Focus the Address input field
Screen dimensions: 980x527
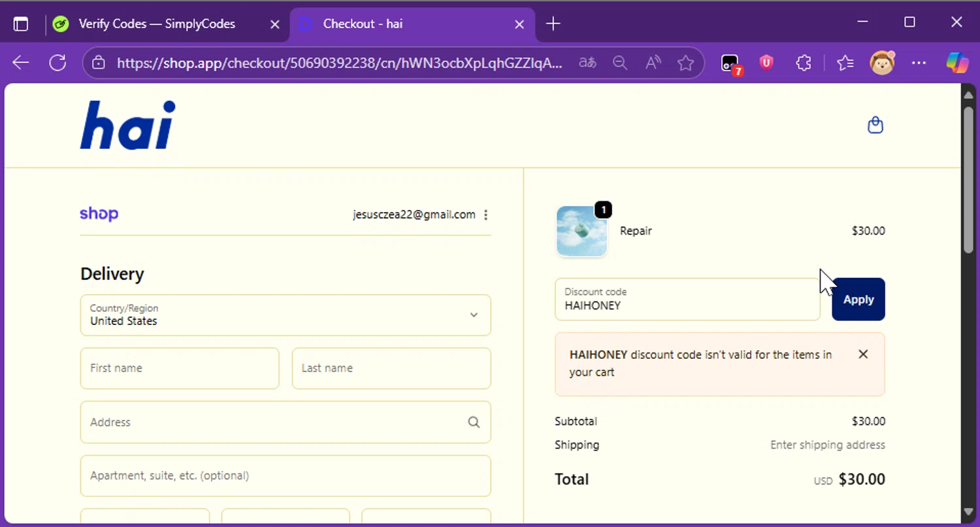[x=286, y=422]
